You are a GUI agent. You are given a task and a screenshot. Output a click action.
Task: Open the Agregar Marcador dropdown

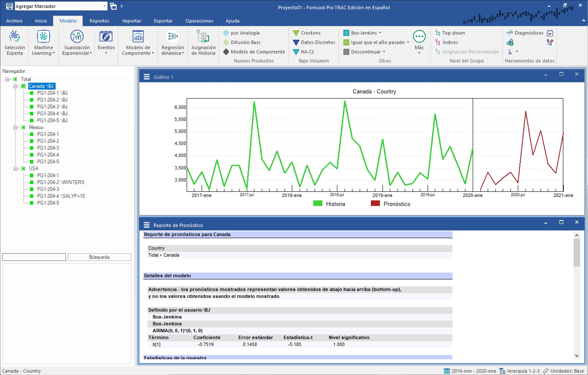(104, 6)
